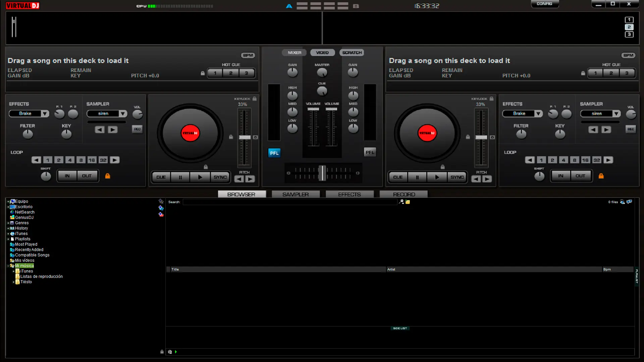The width and height of the screenshot is (644, 362).
Task: Select waveform zoom level 2
Action: (x=629, y=27)
